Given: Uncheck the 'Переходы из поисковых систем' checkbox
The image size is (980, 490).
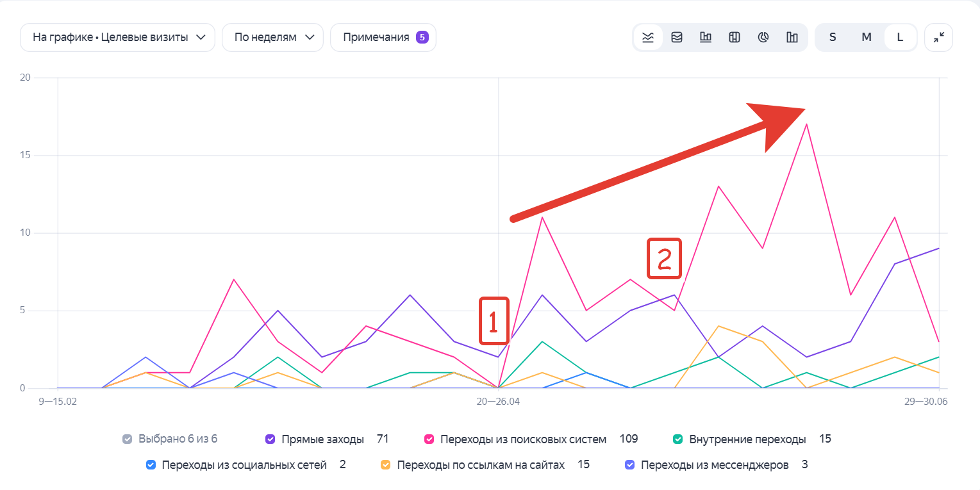Looking at the screenshot, I should (429, 439).
